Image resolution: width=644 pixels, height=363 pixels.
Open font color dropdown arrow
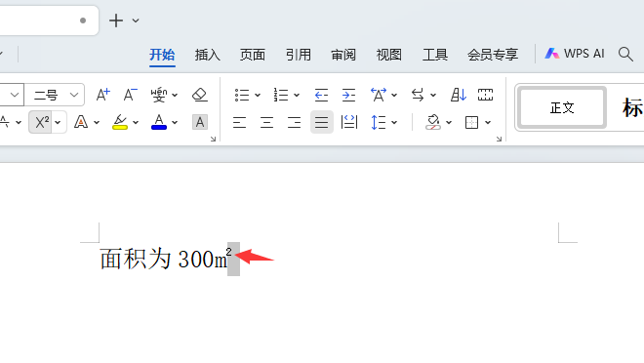[x=175, y=122]
